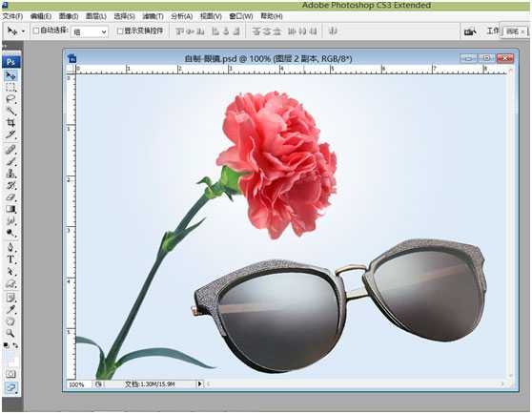Click the Align right edges icon
Screen dimensions: 532x414
point(236,31)
